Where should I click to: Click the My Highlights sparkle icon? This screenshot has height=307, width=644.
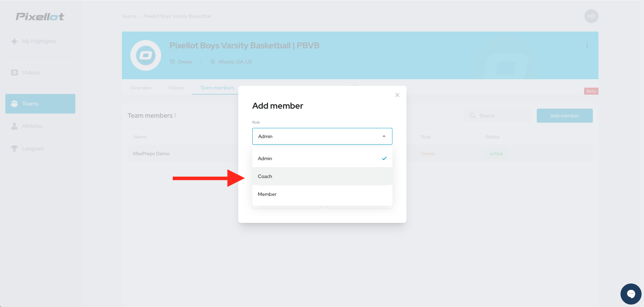(x=14, y=41)
